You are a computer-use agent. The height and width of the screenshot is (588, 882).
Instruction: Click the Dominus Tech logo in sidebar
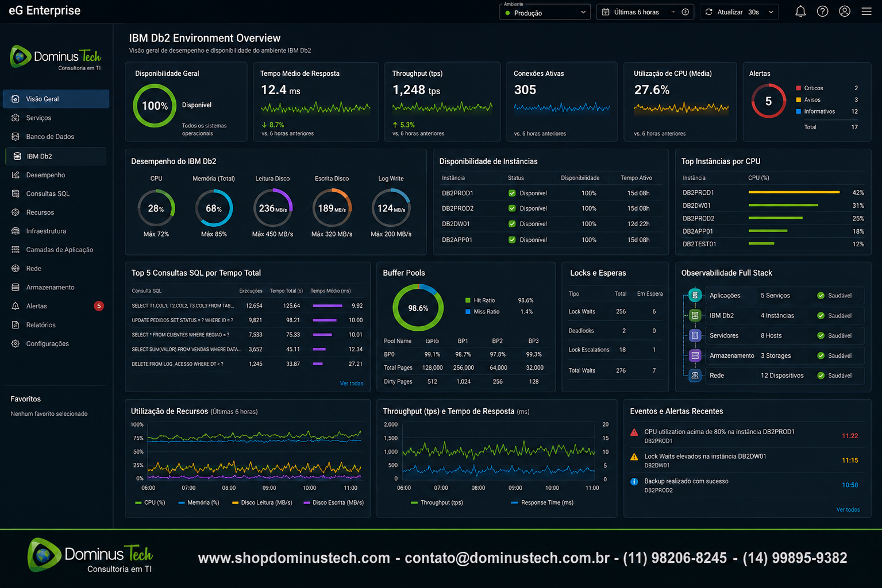(56, 57)
